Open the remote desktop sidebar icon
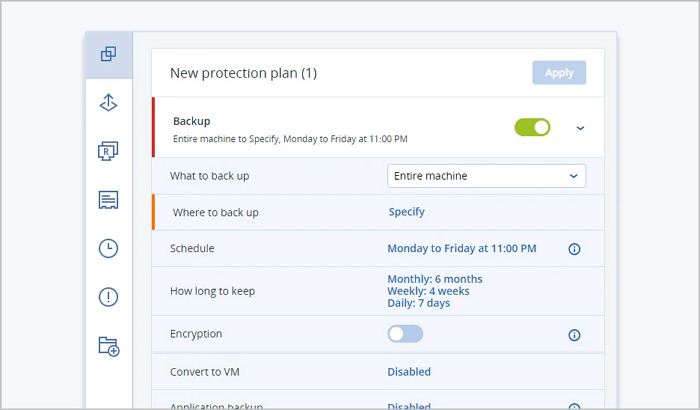The width and height of the screenshot is (700, 410). [108, 151]
